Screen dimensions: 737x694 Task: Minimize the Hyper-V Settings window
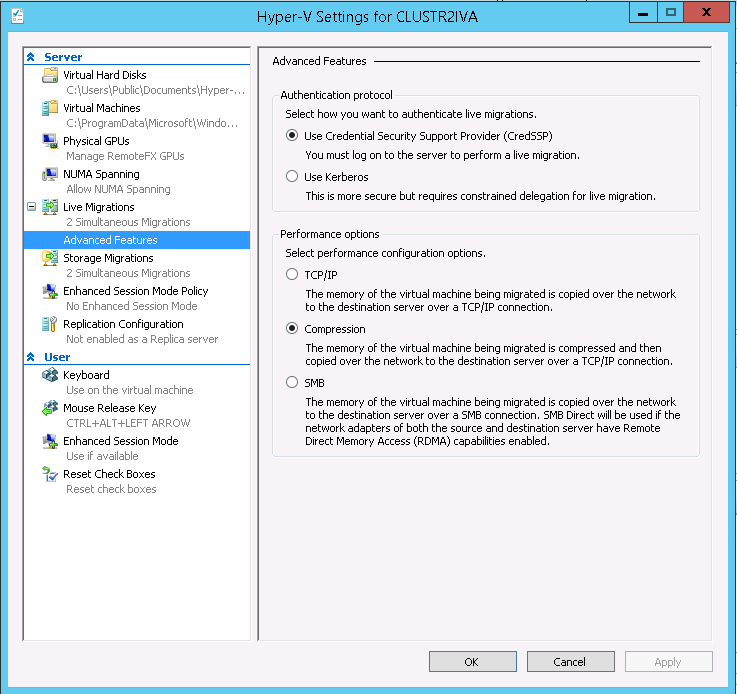coord(643,13)
